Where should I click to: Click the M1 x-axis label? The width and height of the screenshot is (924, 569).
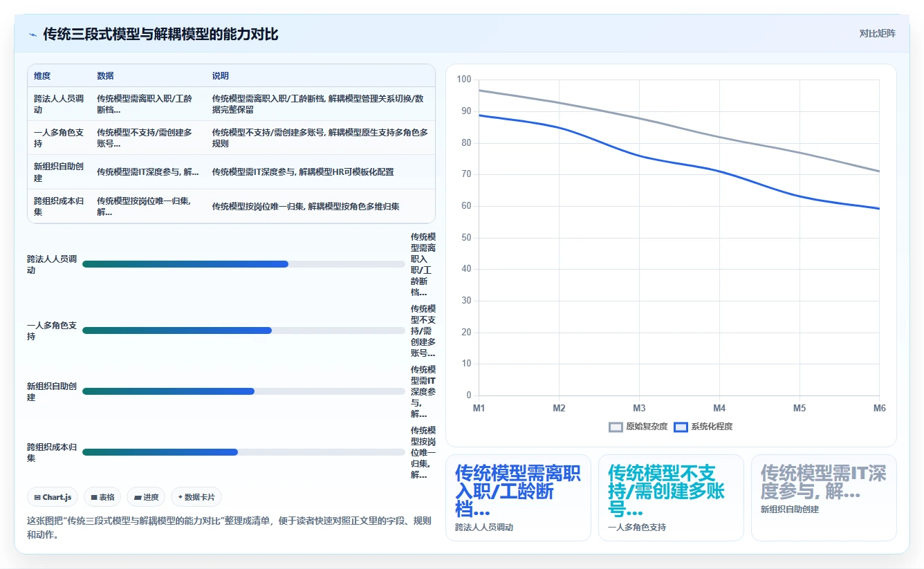[479, 409]
